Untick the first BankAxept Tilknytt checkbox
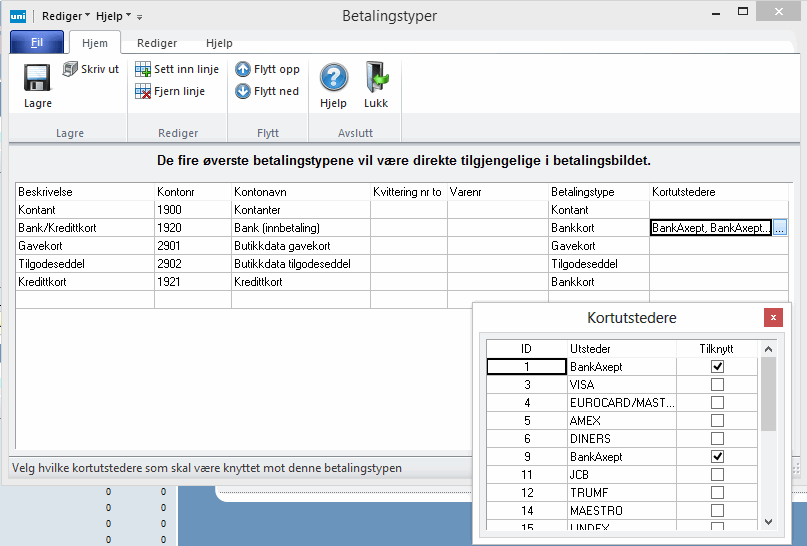 717,367
